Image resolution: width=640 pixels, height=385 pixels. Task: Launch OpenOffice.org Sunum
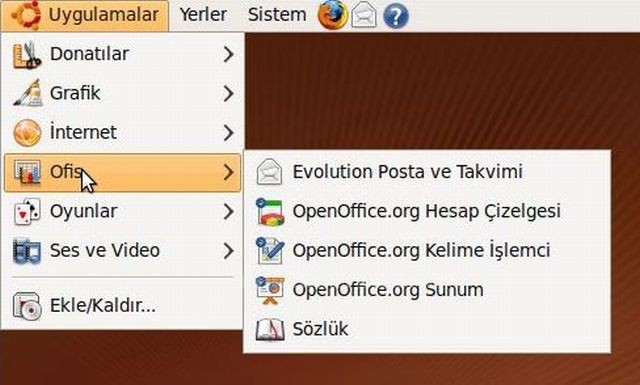[427, 290]
